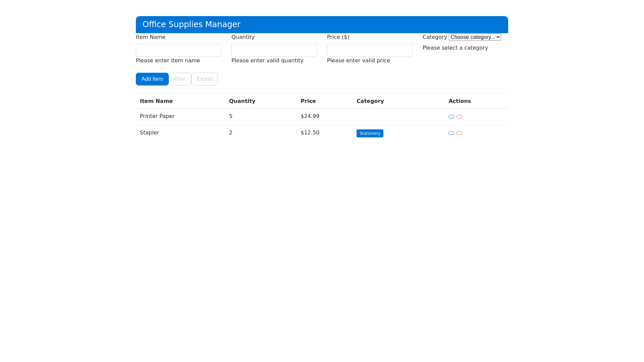Click the Price column header
Viewport: 644px width, 362px height.
click(x=308, y=101)
